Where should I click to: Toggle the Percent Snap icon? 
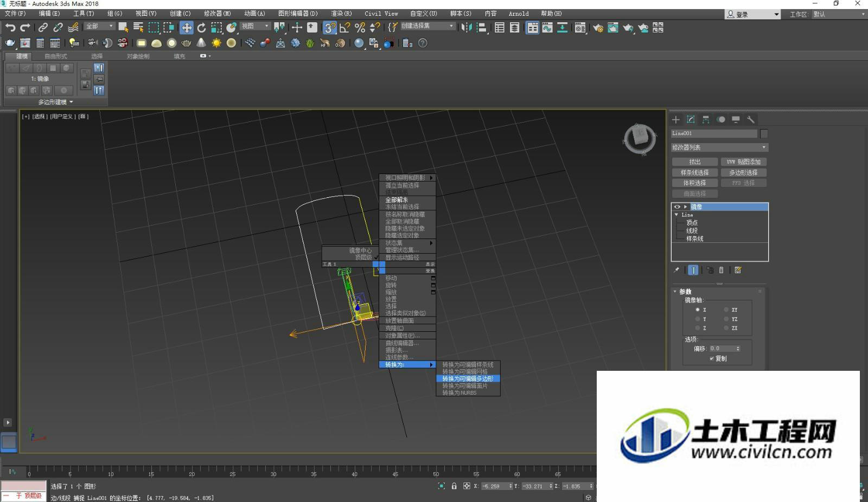click(359, 27)
